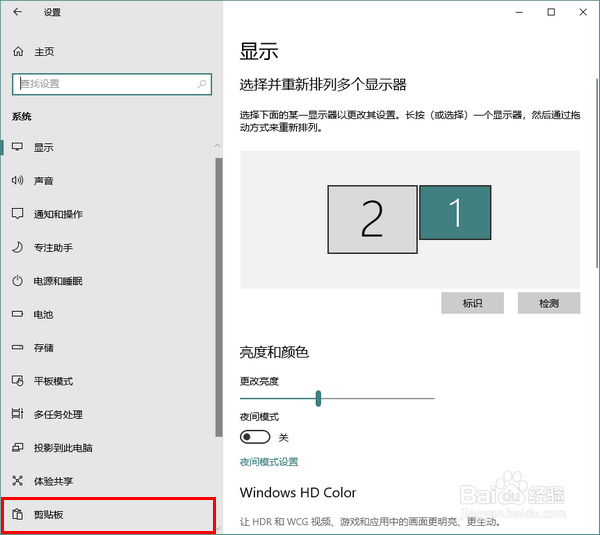
Task: Select display 2 rectangle
Action: tap(372, 219)
